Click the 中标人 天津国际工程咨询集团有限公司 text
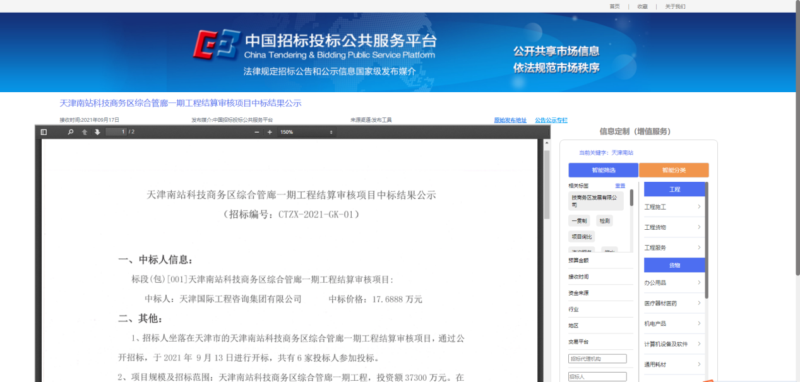The image size is (800, 382). 223,299
